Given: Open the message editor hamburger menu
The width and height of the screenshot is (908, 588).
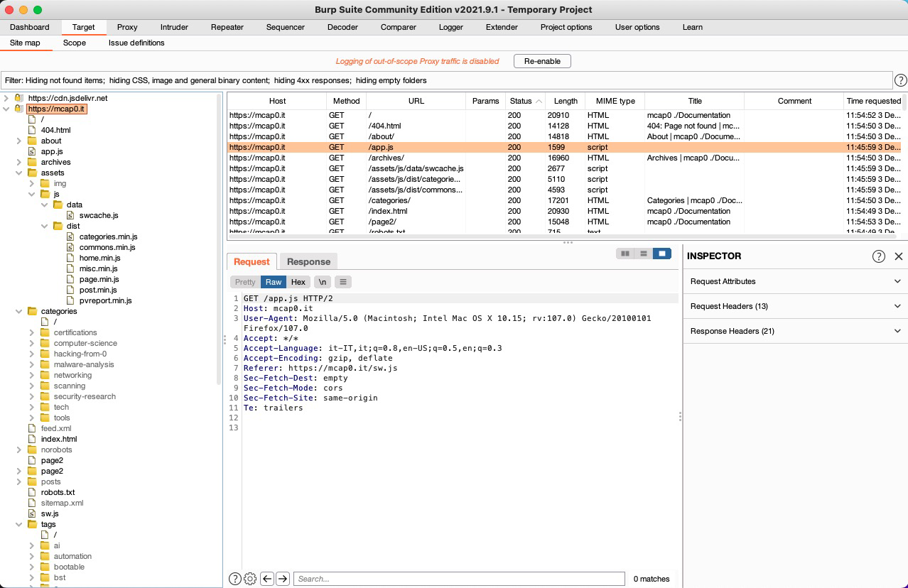Looking at the screenshot, I should [x=343, y=282].
